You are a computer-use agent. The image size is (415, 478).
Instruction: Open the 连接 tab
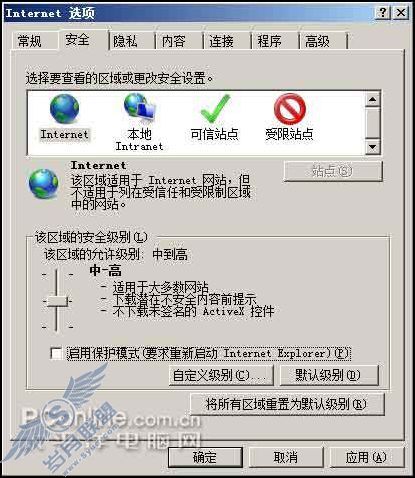point(221,41)
